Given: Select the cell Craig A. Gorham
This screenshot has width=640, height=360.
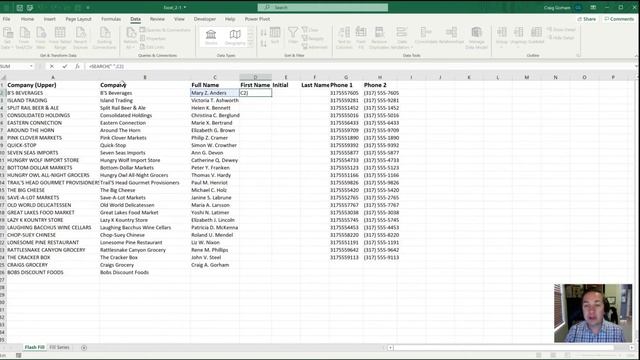Looking at the screenshot, I should tap(215, 265).
